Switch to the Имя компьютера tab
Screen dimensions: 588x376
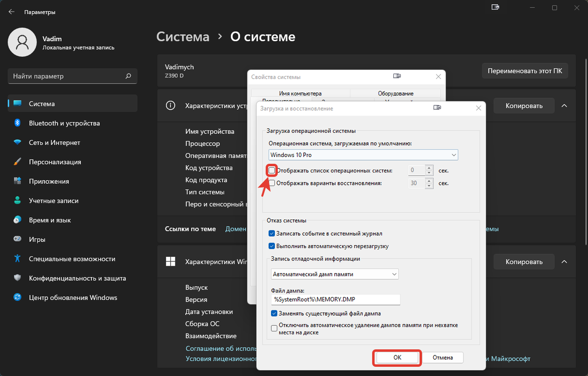pyautogui.click(x=300, y=93)
